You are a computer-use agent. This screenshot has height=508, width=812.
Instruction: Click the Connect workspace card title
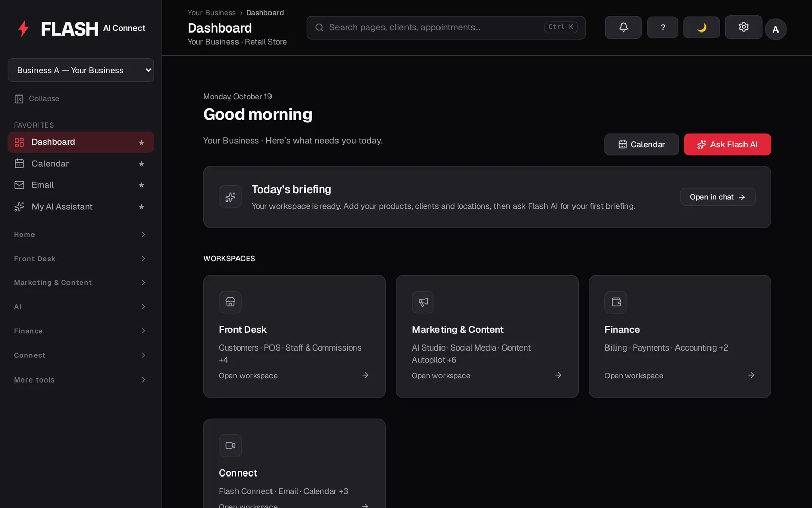[238, 473]
